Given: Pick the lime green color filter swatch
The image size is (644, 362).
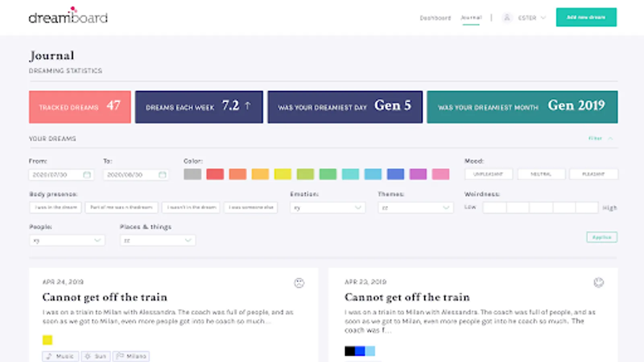Looking at the screenshot, I should click(305, 174).
